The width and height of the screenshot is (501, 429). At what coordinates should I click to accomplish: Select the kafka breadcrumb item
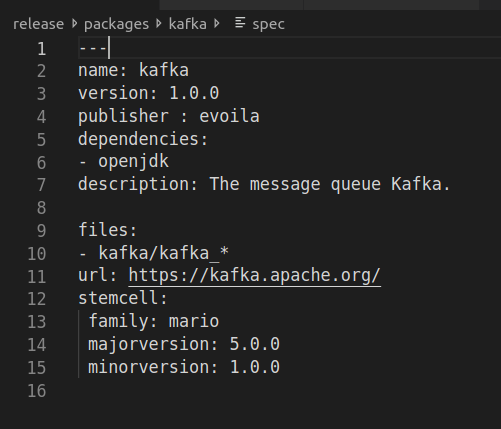click(188, 24)
